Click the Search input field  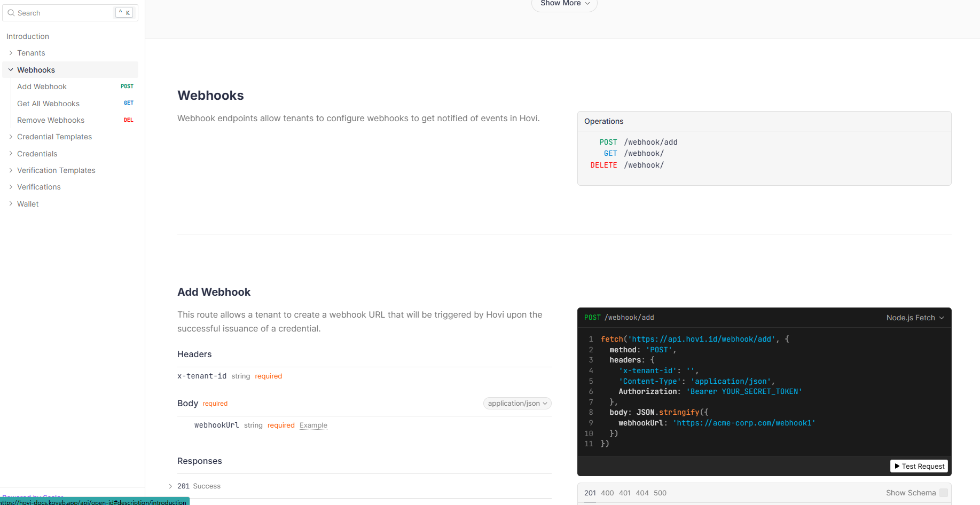tap(64, 13)
